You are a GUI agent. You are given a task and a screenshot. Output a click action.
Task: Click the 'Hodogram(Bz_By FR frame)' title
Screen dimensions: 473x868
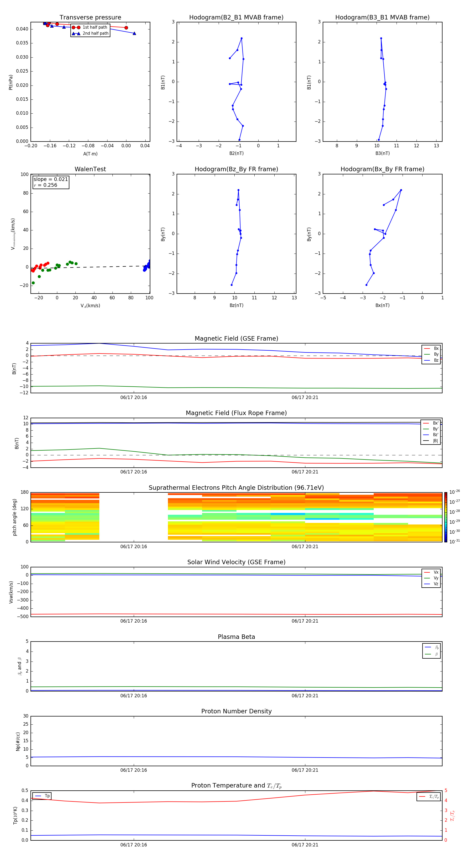236,169
